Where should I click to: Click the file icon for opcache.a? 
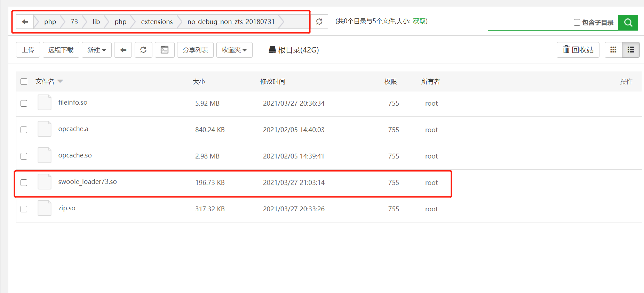coord(45,129)
